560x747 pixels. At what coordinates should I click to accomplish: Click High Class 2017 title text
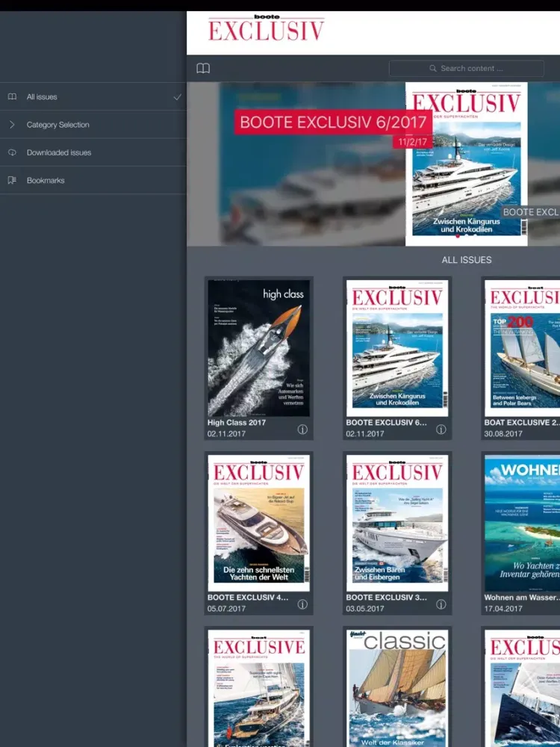pos(237,423)
